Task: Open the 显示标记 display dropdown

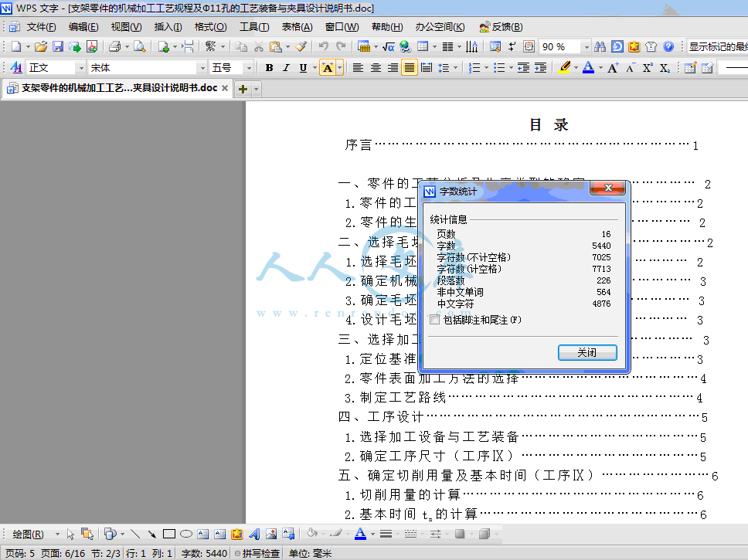Action: click(717, 47)
